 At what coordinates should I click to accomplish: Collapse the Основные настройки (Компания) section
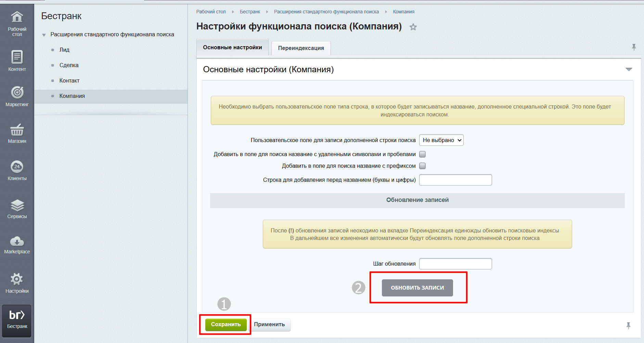point(629,69)
